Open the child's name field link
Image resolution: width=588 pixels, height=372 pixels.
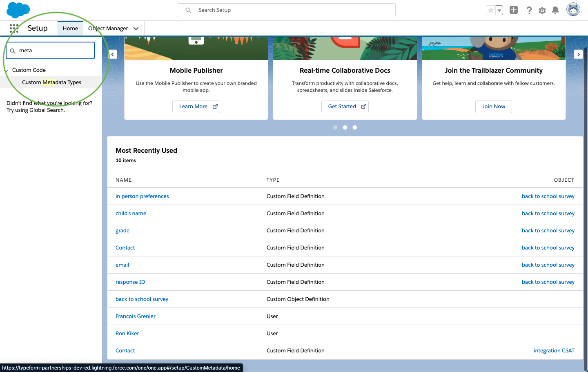coord(131,213)
